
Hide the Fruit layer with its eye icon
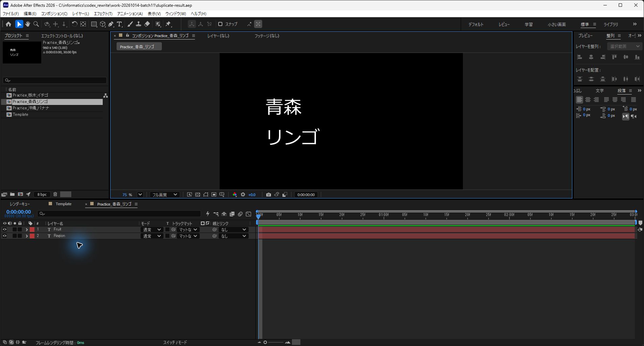point(5,230)
